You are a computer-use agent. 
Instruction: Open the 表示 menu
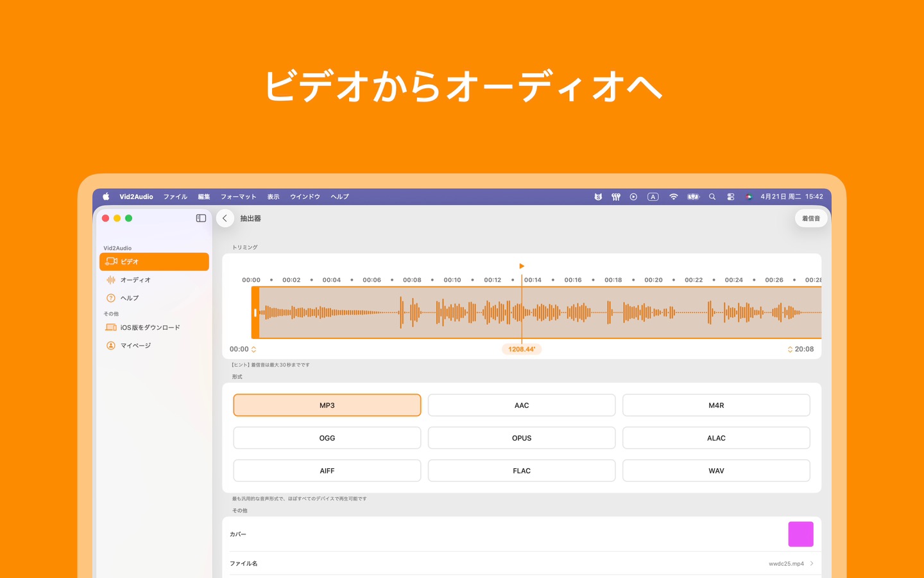click(x=273, y=197)
